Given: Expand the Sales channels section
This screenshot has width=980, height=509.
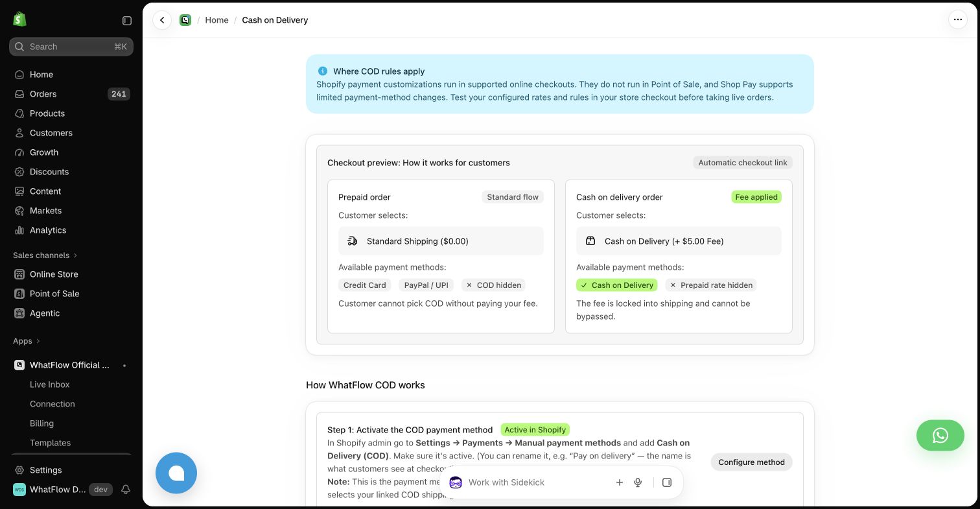Looking at the screenshot, I should click(45, 255).
